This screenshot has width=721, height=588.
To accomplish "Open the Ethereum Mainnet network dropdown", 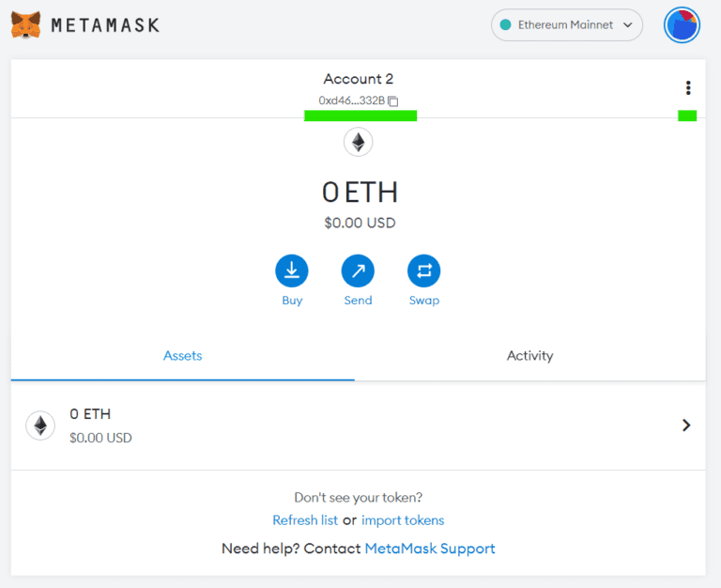I will click(566, 24).
